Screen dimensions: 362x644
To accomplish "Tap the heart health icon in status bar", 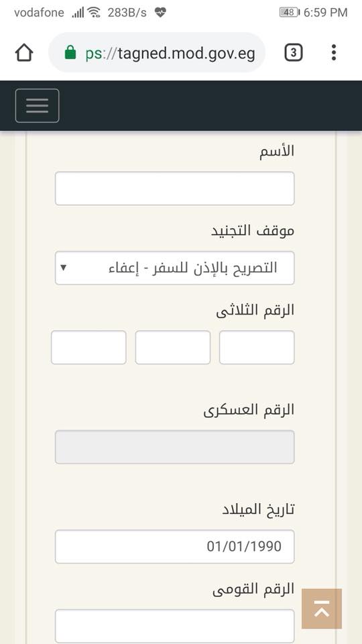I will (x=160, y=13).
